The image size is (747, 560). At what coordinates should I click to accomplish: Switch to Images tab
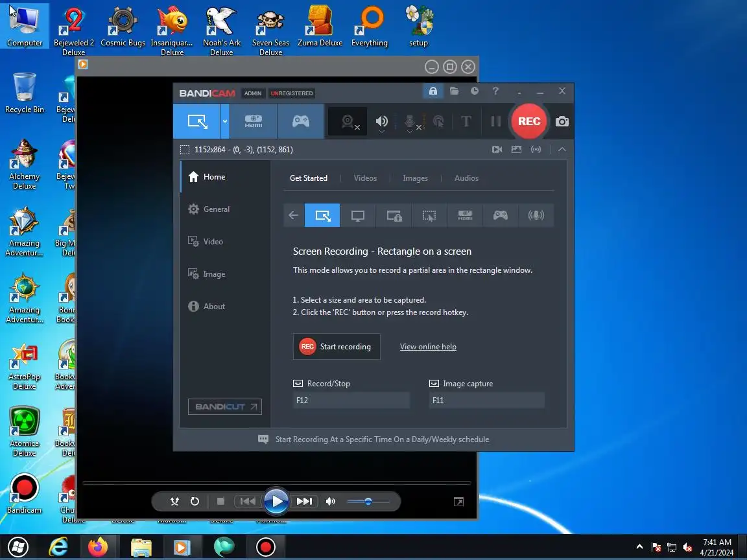tap(416, 178)
